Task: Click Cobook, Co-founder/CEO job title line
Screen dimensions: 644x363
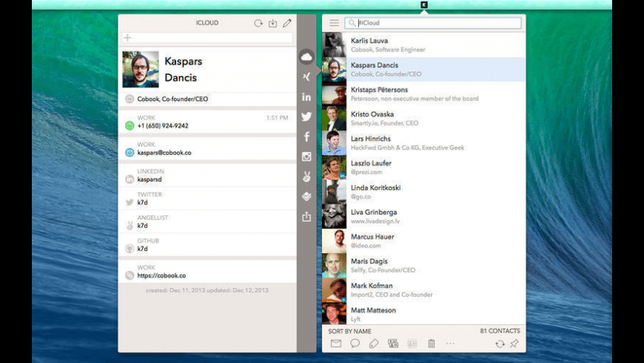Action: (172, 99)
